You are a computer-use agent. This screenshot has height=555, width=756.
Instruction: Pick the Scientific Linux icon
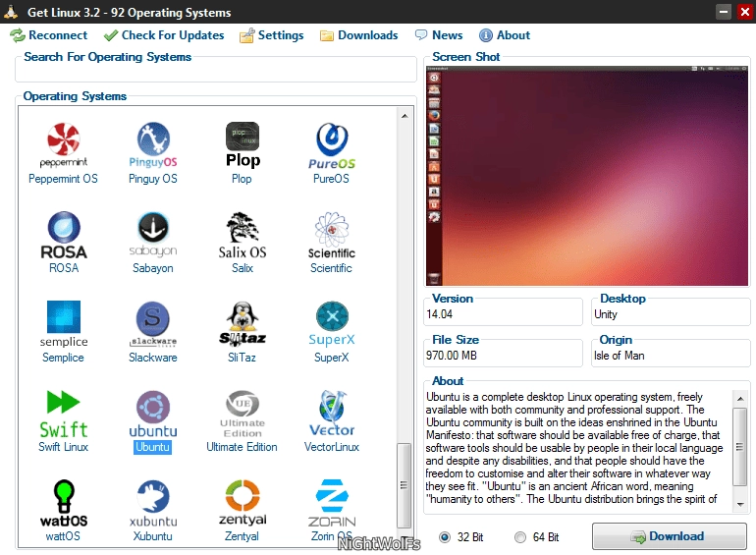click(x=332, y=236)
